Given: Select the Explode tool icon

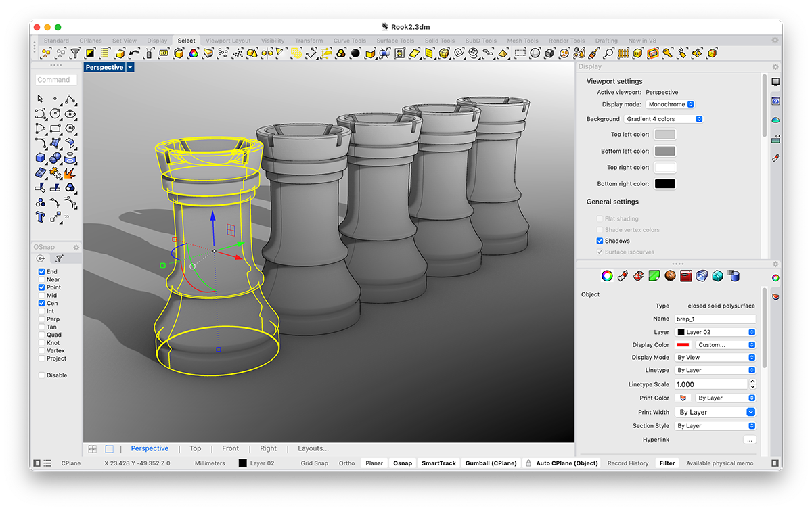Looking at the screenshot, I should tap(70, 172).
